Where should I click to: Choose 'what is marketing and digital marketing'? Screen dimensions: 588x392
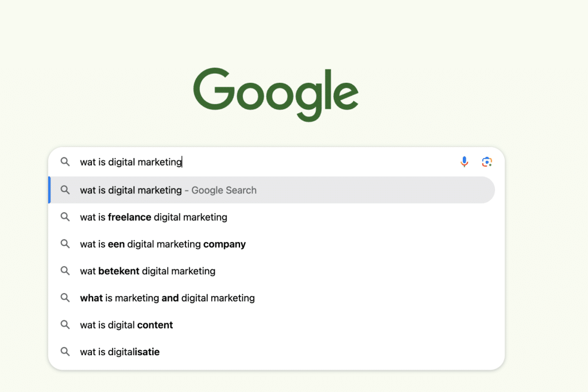click(x=167, y=298)
